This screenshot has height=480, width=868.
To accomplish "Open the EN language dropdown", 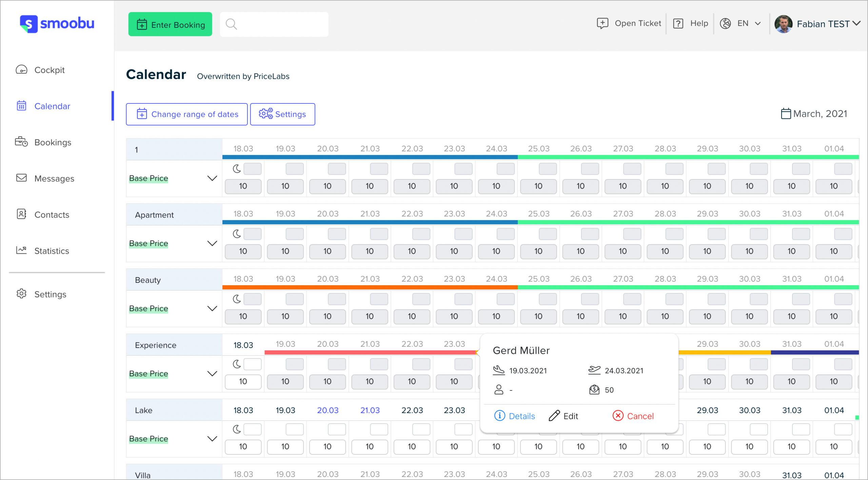I will (x=741, y=23).
